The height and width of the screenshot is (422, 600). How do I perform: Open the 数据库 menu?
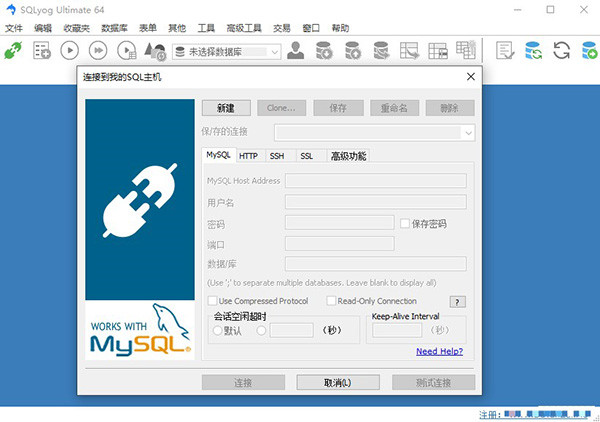point(114,28)
